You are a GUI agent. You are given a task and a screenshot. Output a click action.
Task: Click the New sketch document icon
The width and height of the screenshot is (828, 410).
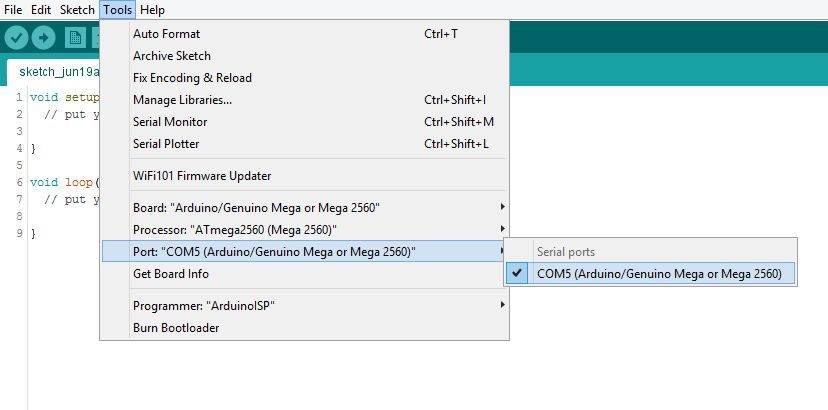(x=76, y=38)
